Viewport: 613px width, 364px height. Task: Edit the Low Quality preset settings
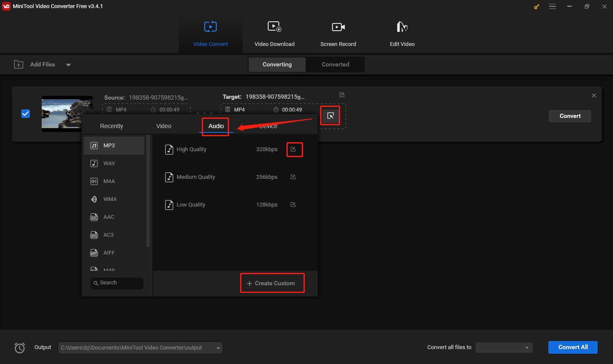click(293, 205)
